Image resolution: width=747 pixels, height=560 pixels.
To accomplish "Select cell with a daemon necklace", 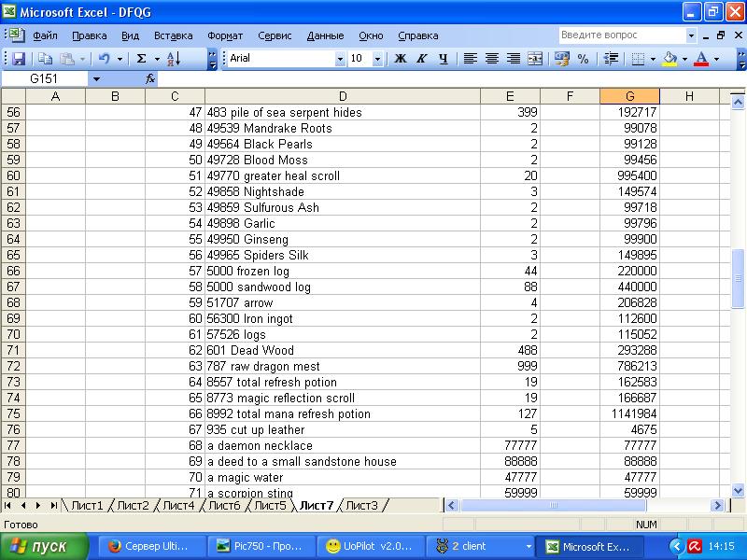I will pos(343,446).
